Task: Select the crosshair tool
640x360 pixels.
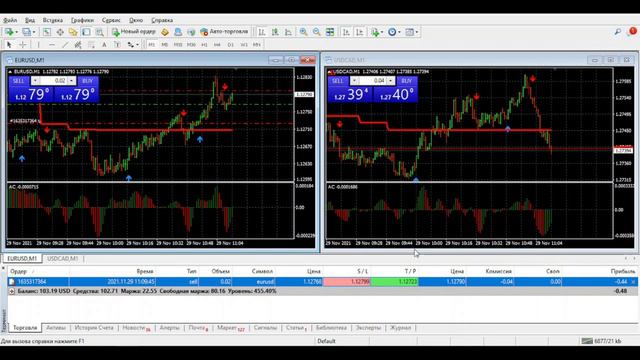Action: [x=23, y=44]
